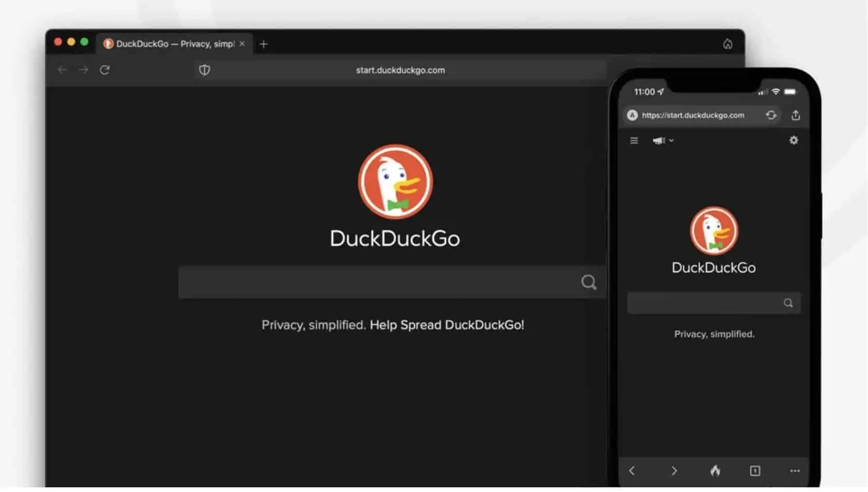Tap the share icon in mobile address bar
This screenshot has height=492, width=868.
coord(796,115)
